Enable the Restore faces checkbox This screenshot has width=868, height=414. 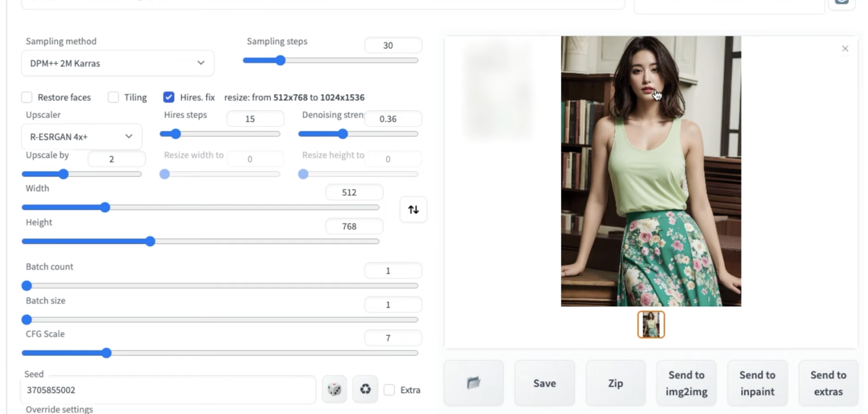click(27, 97)
